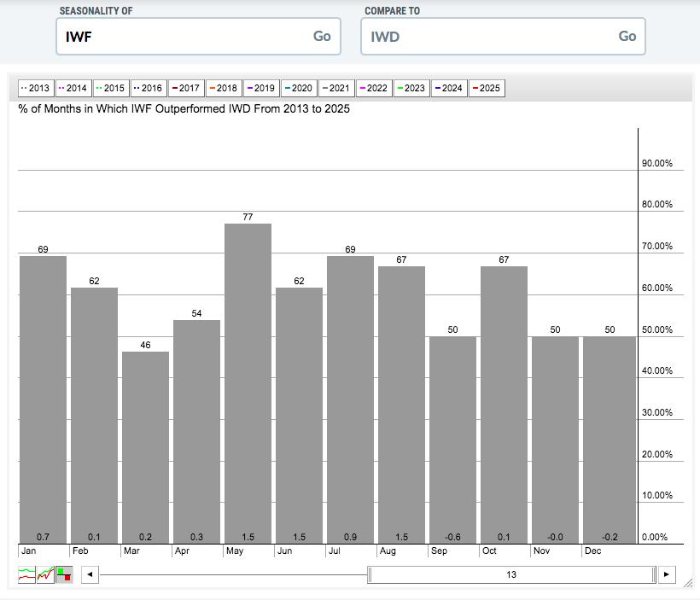Screen dimensions: 700x600
Task: Click the left grip of the year slider
Action: click(x=370, y=574)
